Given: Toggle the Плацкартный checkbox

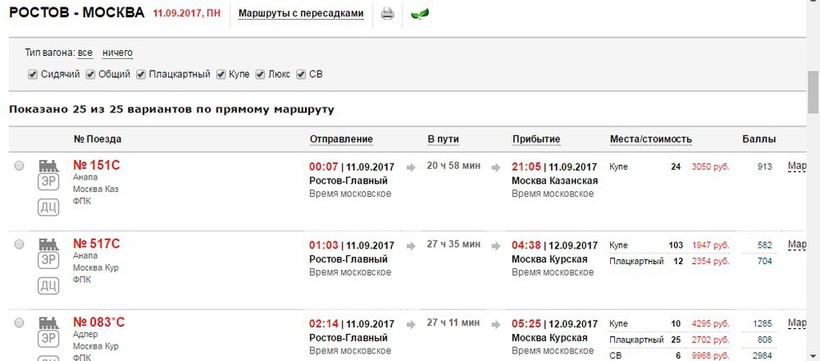Looking at the screenshot, I should click(x=141, y=74).
